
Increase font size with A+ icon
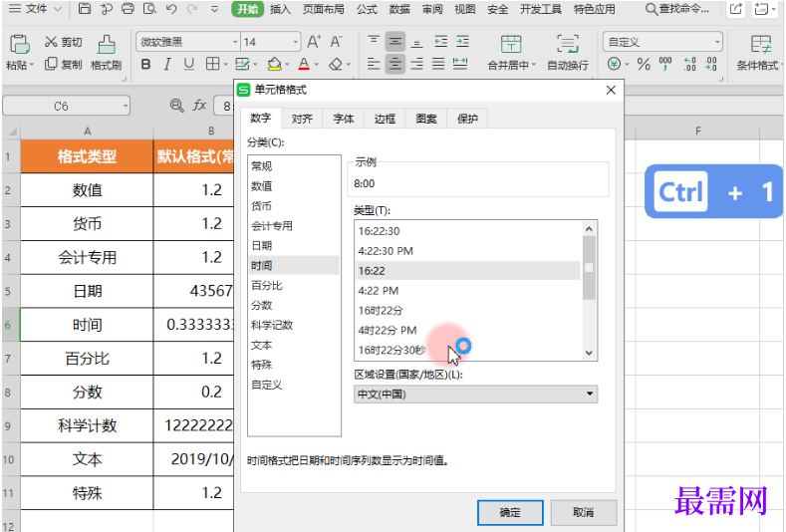(314, 42)
